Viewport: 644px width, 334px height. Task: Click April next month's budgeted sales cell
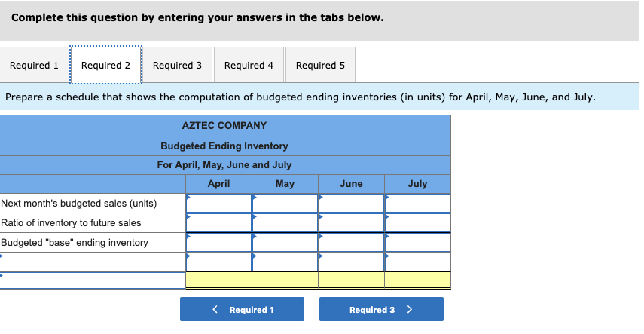(218, 204)
